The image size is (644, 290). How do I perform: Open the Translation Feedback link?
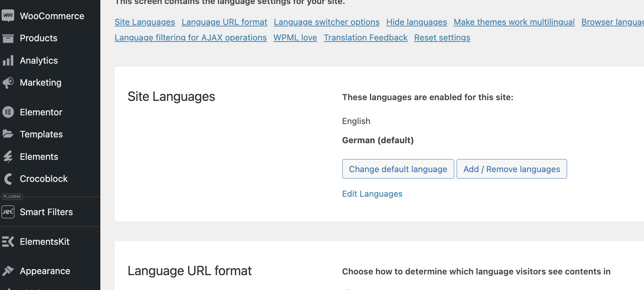[365, 38]
